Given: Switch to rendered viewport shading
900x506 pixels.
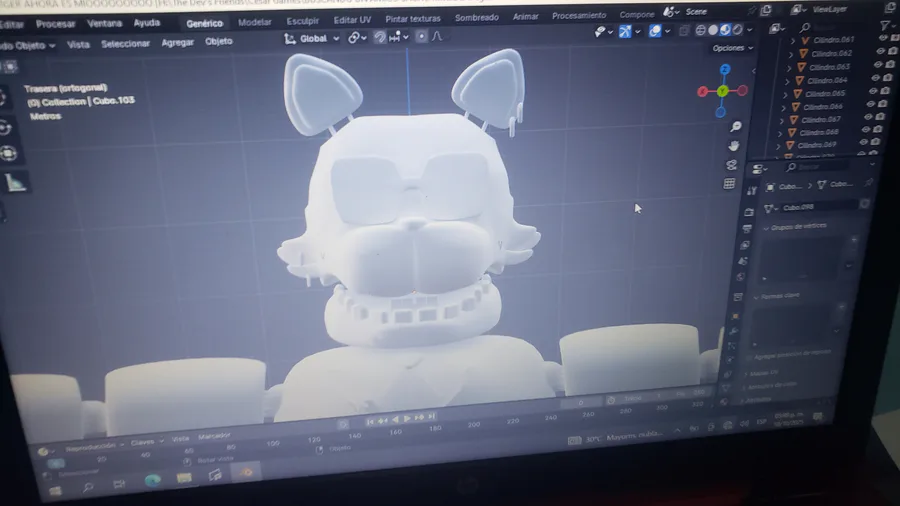Looking at the screenshot, I should pos(737,29).
